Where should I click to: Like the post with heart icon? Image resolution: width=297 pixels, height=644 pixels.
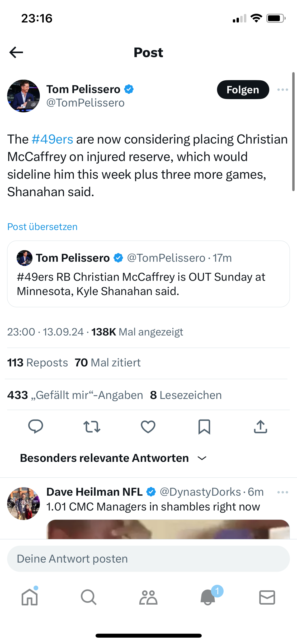click(148, 426)
